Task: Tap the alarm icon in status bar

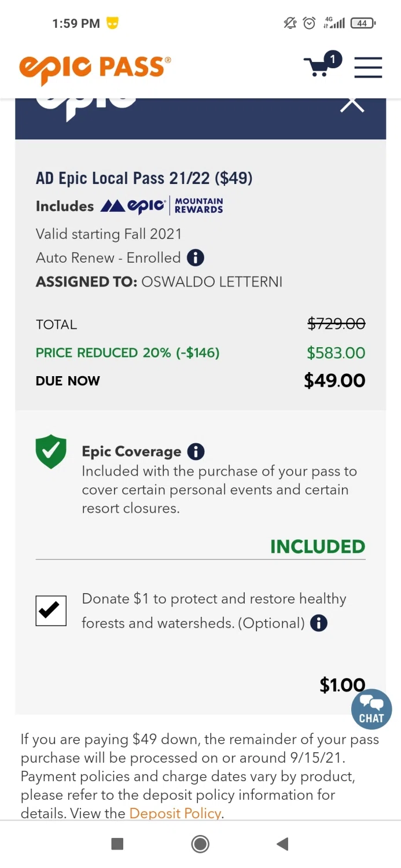Action: [310, 23]
